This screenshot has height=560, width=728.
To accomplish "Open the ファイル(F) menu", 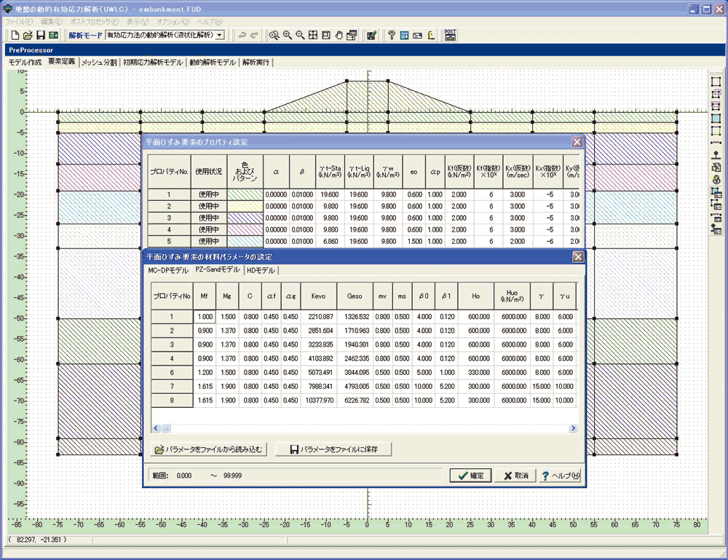I will [20, 22].
